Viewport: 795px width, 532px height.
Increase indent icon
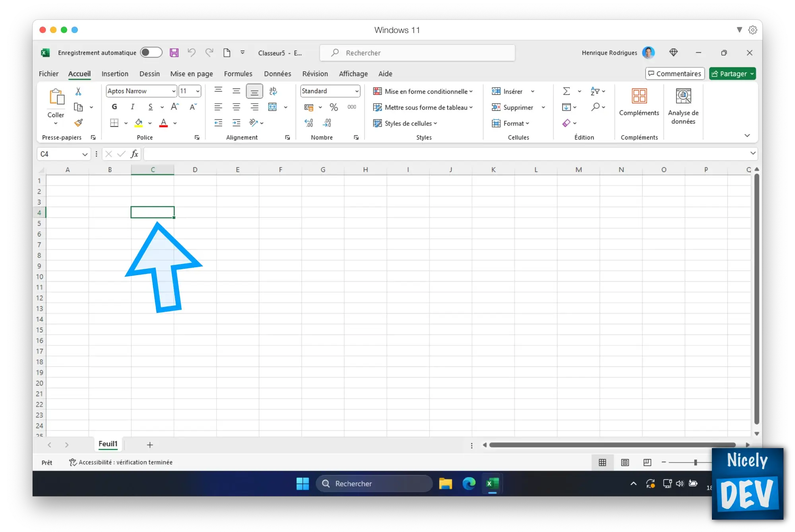coord(236,123)
